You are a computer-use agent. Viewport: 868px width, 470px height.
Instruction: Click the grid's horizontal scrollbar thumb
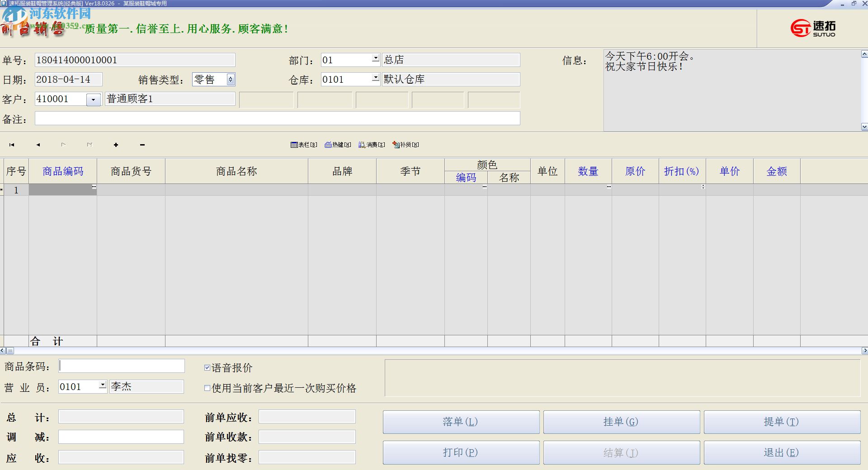(x=10, y=351)
